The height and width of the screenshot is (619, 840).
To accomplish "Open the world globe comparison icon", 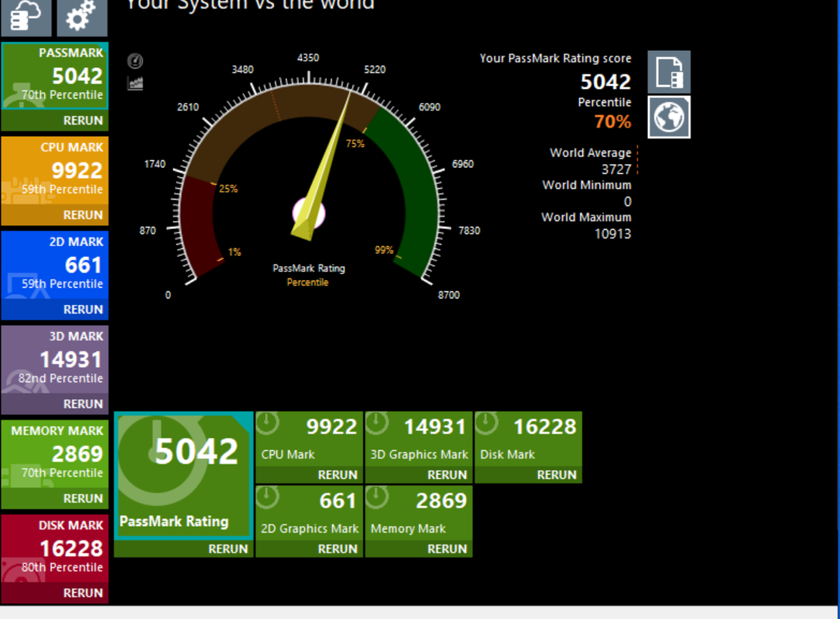I will pyautogui.click(x=669, y=118).
